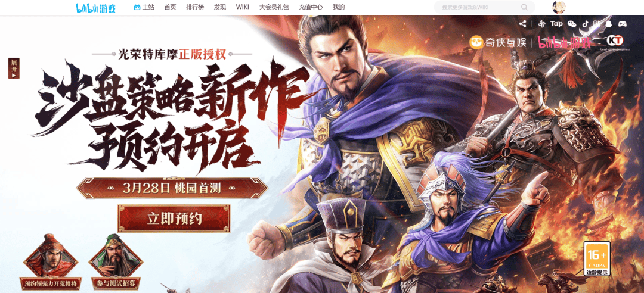
Task: Go to 主站 main site
Action: coord(144,7)
